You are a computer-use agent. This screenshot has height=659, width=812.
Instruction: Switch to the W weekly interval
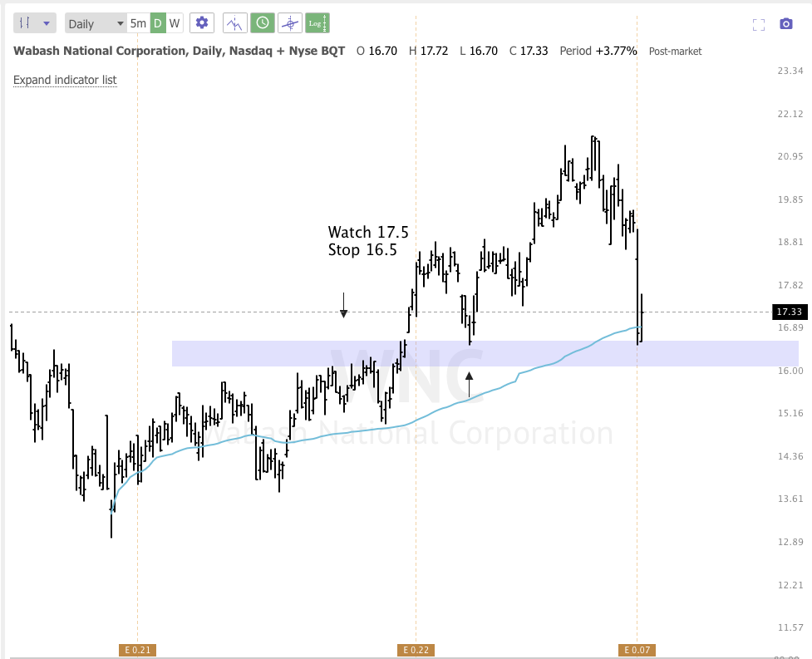pyautogui.click(x=173, y=22)
